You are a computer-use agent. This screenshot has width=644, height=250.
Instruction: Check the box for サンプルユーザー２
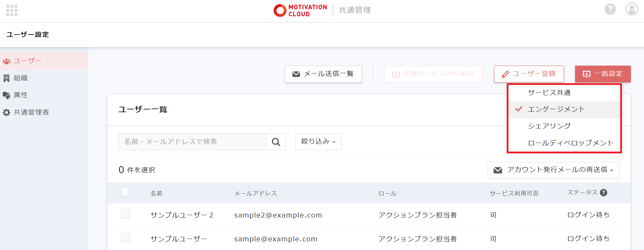coord(125,213)
